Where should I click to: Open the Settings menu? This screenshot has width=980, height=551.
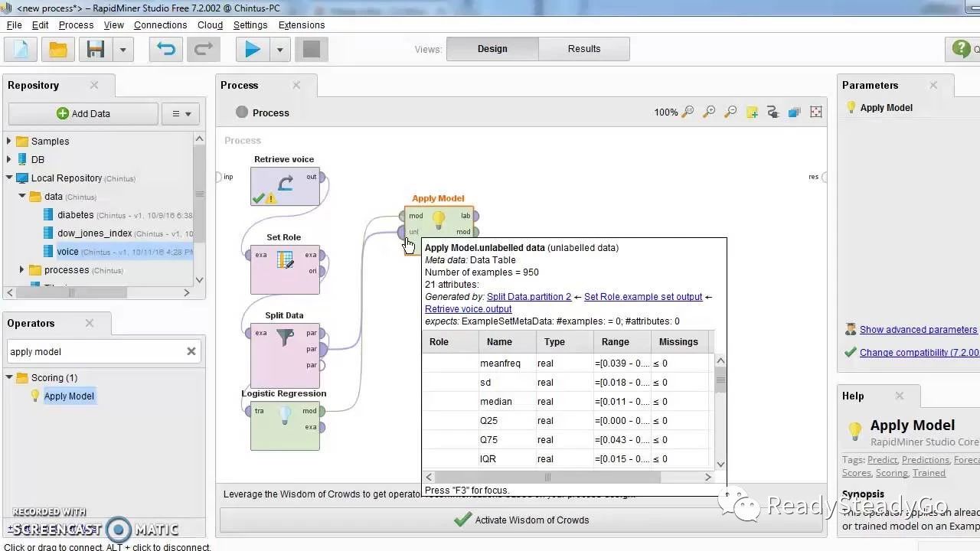point(250,24)
